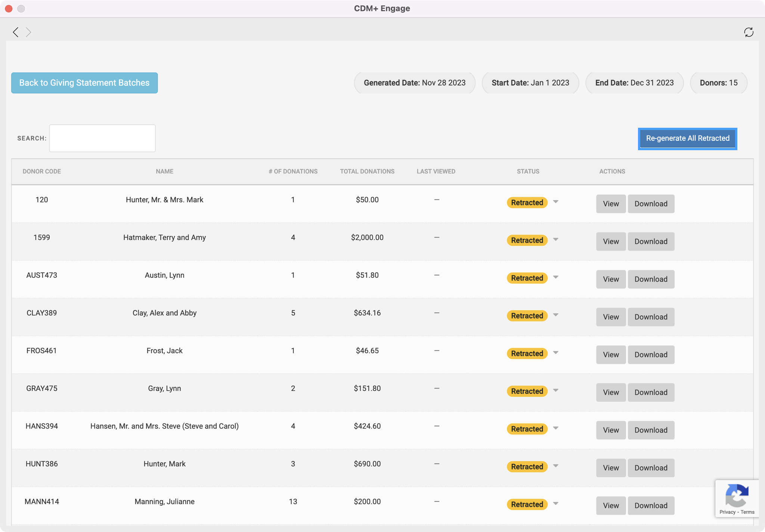
Task: Click Back to Giving Statement Batches
Action: click(84, 83)
